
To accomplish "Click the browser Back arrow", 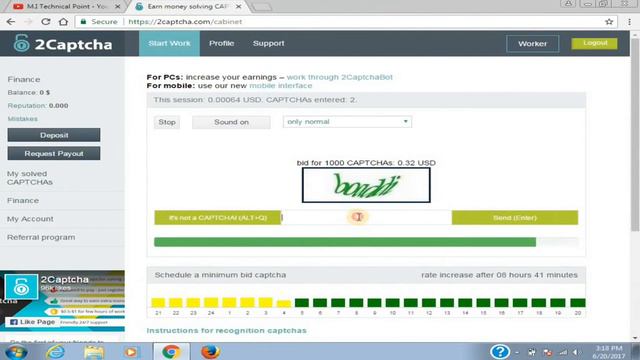I will click(11, 22).
